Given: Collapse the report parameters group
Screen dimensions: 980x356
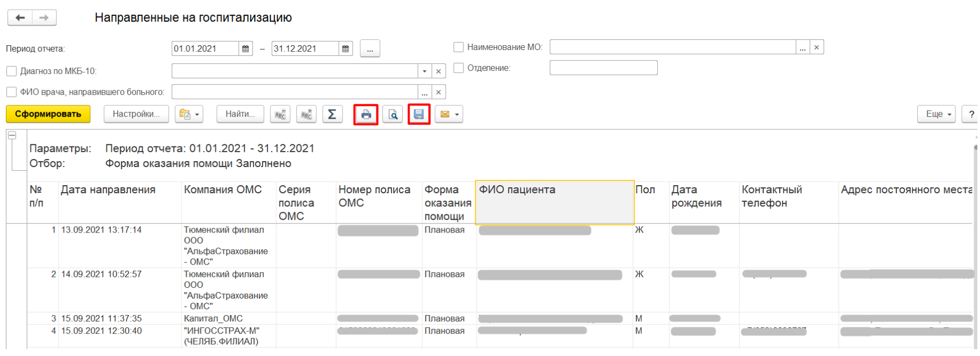Looking at the screenshot, I should (x=12, y=136).
